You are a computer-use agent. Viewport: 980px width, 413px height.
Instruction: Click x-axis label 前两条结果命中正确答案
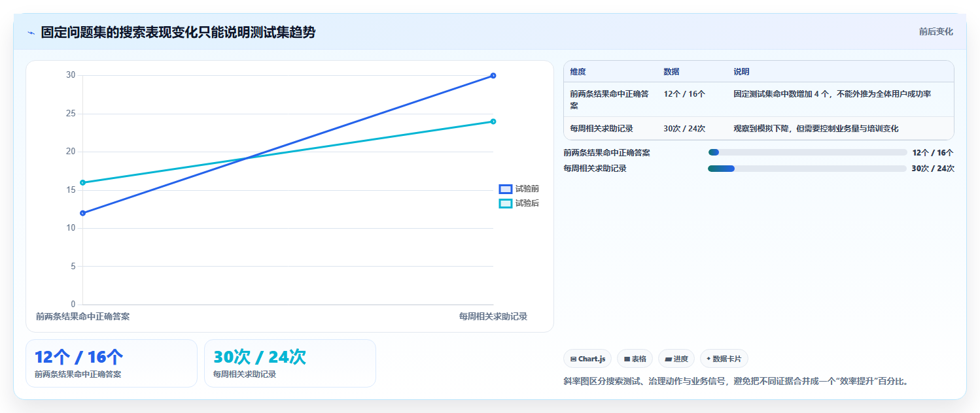coord(82,316)
